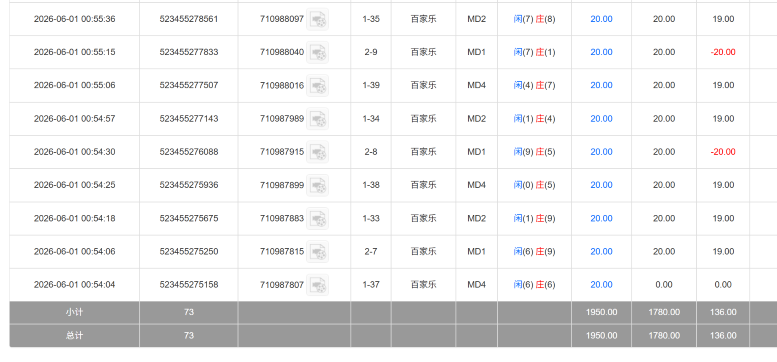Select timestamp 2026-06-01 00:55:06
This screenshot has width=777, height=362.
(x=74, y=86)
